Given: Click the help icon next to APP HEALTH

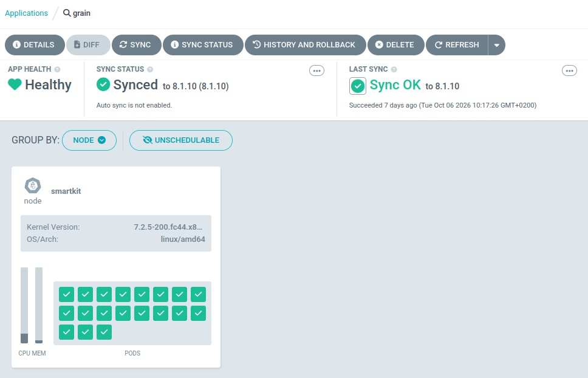Looking at the screenshot, I should coord(57,69).
